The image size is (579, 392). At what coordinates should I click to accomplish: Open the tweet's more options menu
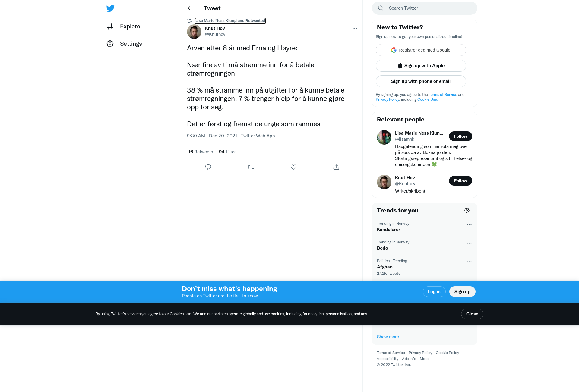click(x=355, y=28)
